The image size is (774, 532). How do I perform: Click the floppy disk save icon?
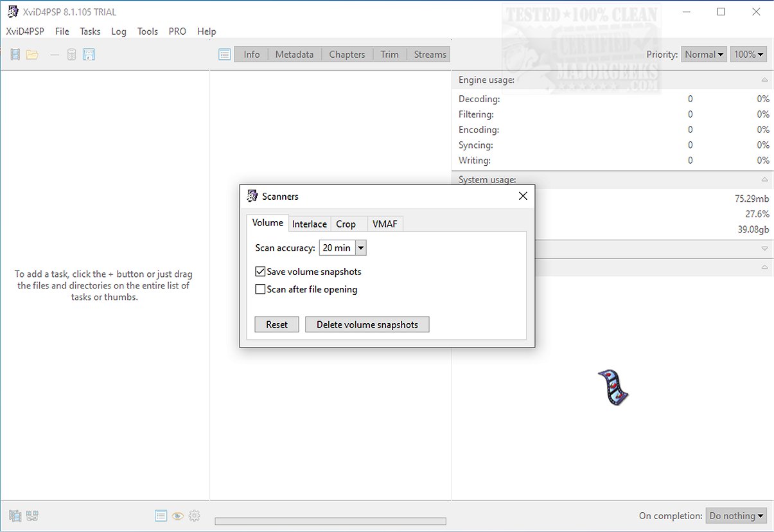click(x=89, y=55)
